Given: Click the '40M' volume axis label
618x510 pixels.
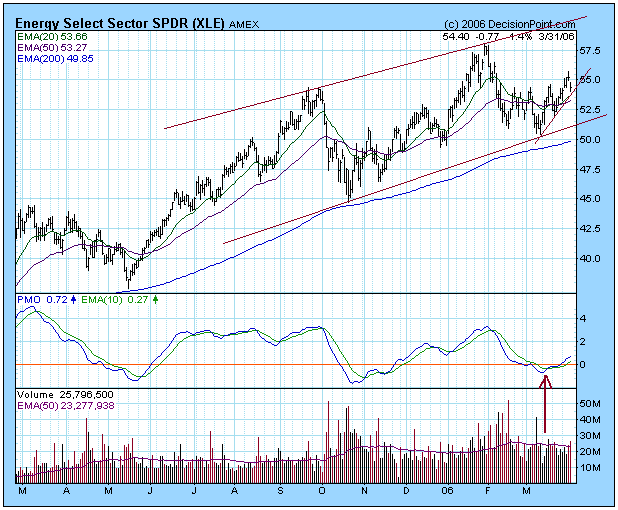Looking at the screenshot, I should tap(590, 419).
